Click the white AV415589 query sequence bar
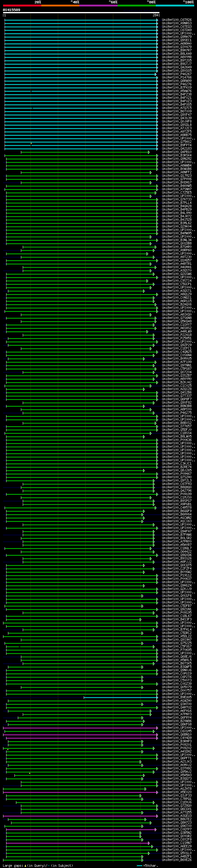This screenshot has width=197, height=868. (x=81, y=12)
